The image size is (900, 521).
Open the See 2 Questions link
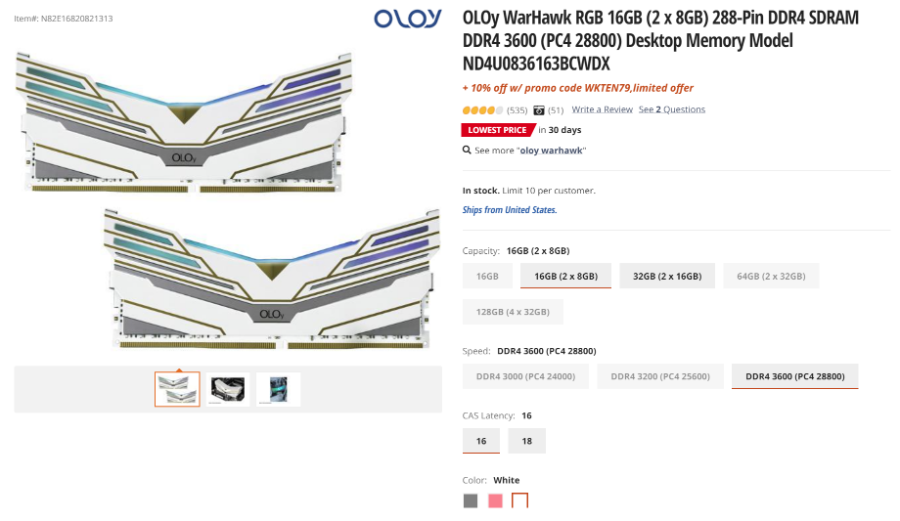point(672,110)
